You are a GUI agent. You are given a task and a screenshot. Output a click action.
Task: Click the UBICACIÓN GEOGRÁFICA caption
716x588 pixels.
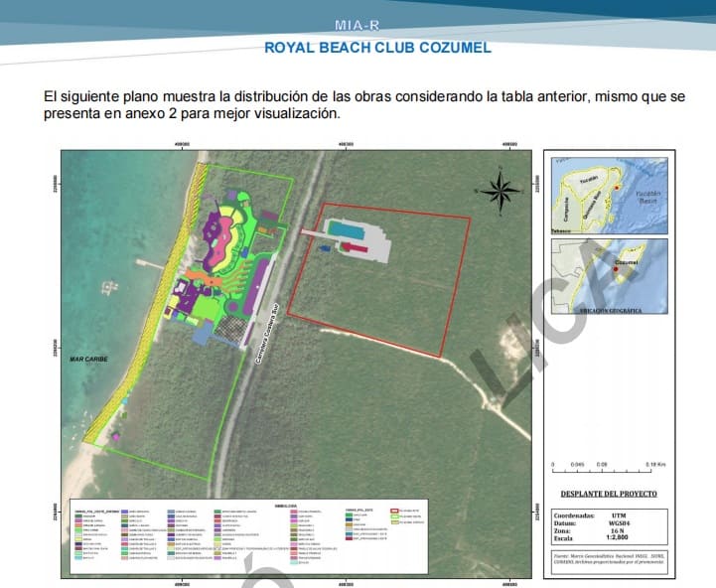click(609, 311)
